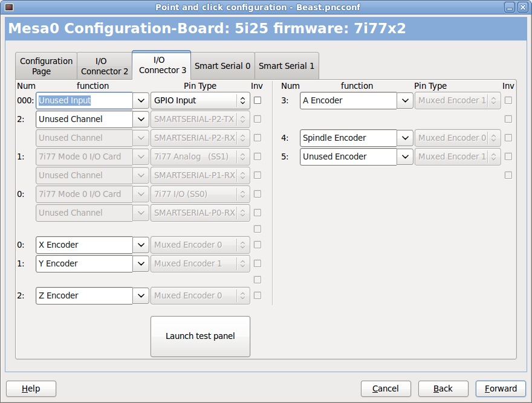Go Back to the previous page
Viewport: 532px width, 403px height.
click(x=443, y=388)
